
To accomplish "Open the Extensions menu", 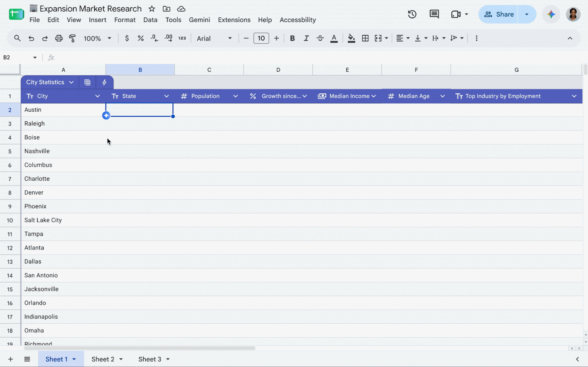I will click(x=234, y=20).
